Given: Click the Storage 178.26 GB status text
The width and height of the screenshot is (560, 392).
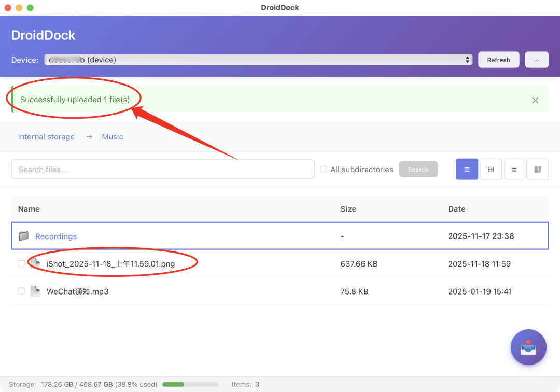Looking at the screenshot, I should coord(83,385).
